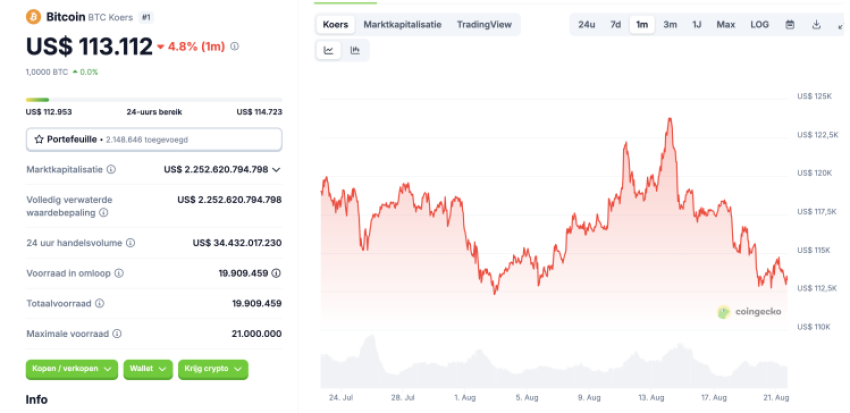850x413 pixels.
Task: Open the Wallet dropdown
Action: point(148,369)
